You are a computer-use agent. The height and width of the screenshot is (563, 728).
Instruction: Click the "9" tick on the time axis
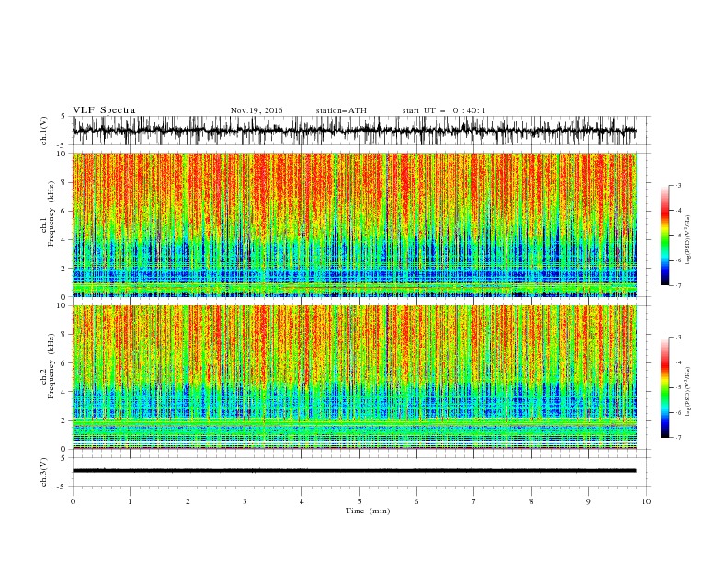coord(588,501)
